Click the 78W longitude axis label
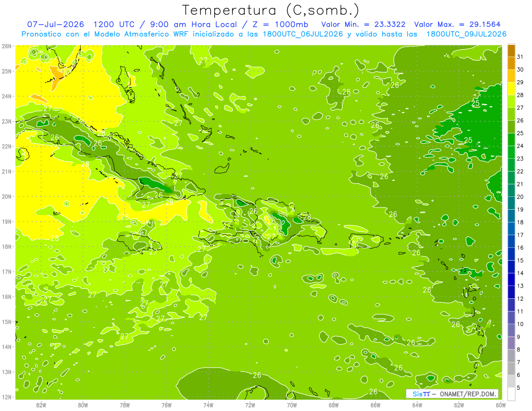The width and height of the screenshot is (532, 411). (125, 405)
